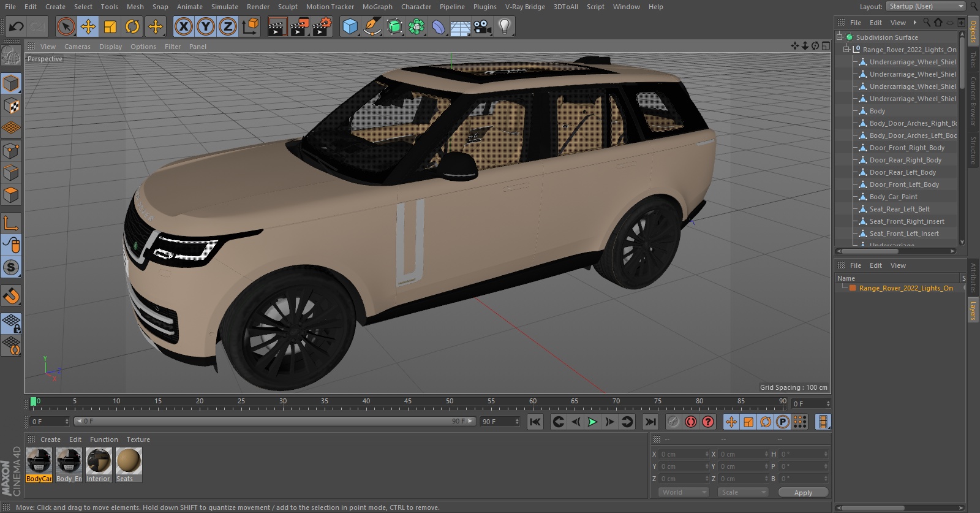The image size is (980, 513).
Task: Add a Light object
Action: coord(505,26)
